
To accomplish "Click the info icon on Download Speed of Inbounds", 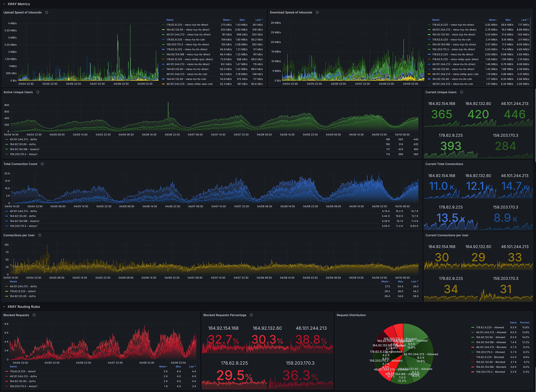I will click(317, 12).
